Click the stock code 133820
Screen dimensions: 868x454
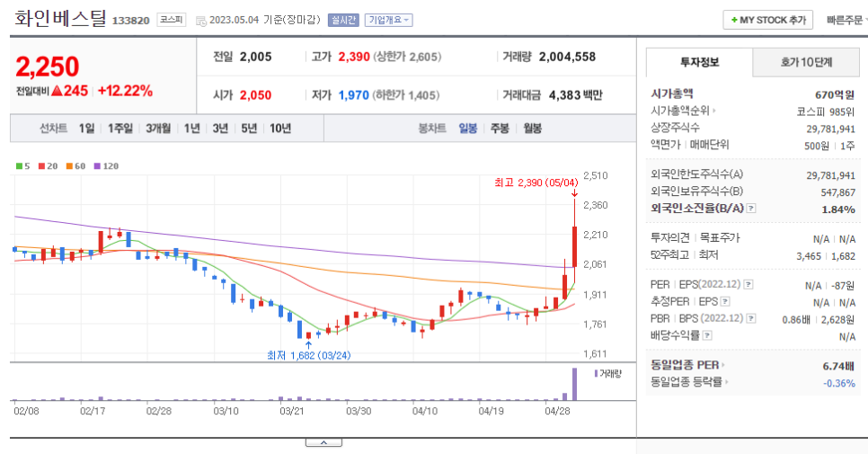tap(130, 21)
